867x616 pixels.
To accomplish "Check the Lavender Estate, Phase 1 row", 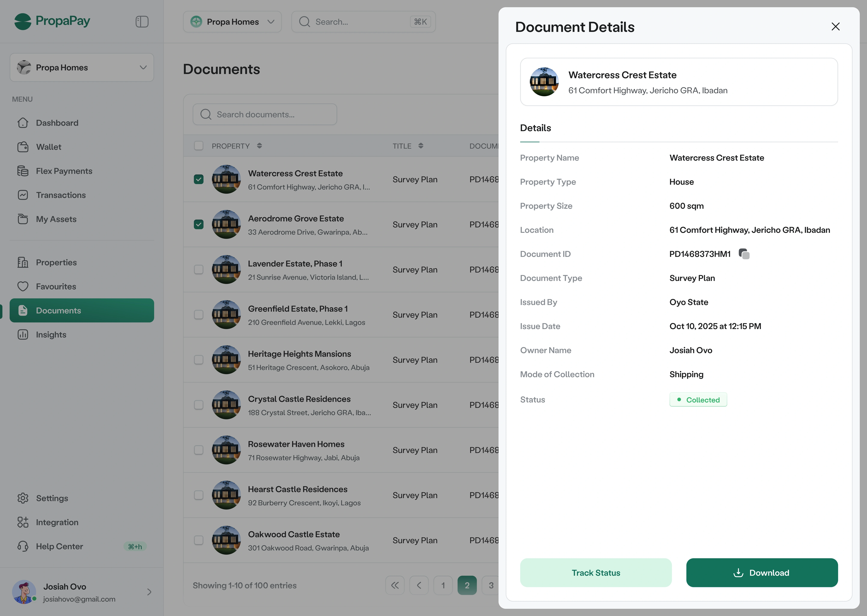I will pyautogui.click(x=199, y=270).
